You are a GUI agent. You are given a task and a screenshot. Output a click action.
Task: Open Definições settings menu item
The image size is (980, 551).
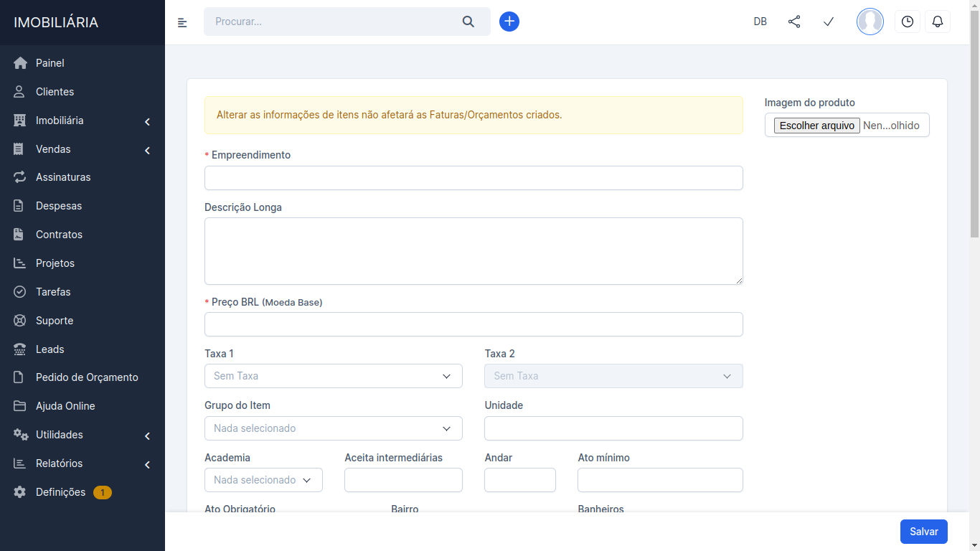click(60, 492)
